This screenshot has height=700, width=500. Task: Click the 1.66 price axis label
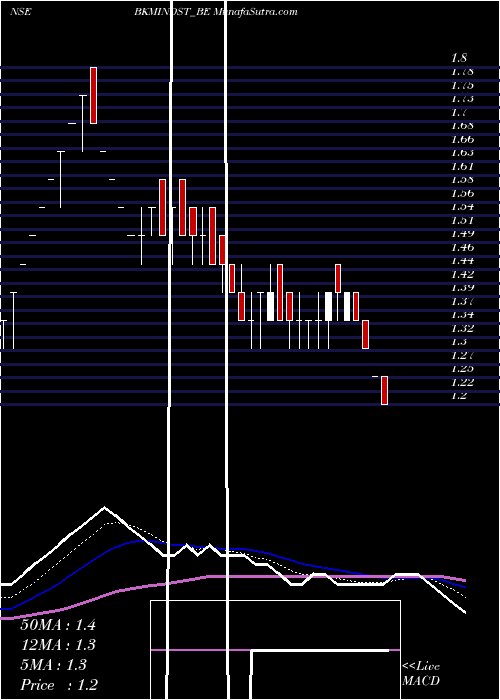pos(462,139)
